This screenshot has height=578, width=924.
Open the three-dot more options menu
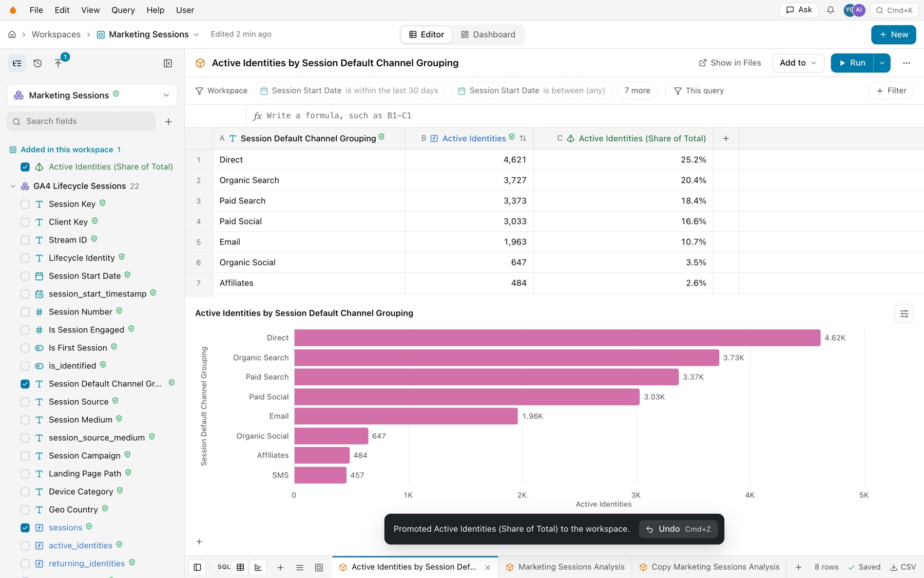907,63
